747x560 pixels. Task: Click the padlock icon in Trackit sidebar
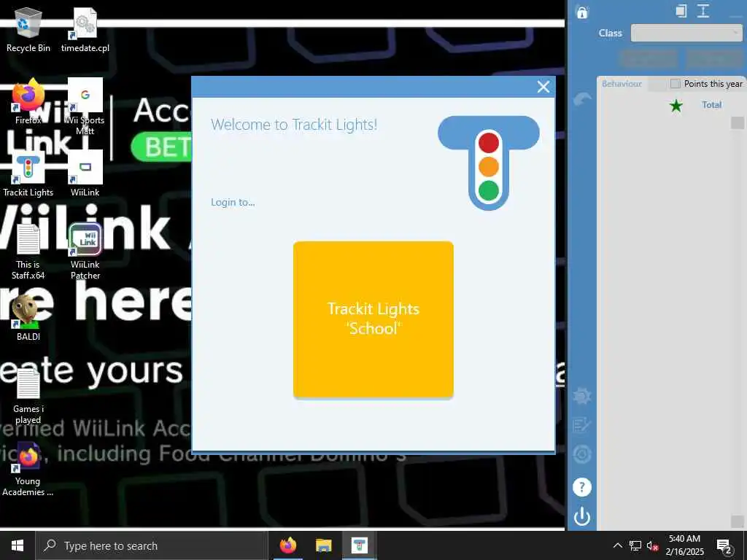click(x=581, y=12)
